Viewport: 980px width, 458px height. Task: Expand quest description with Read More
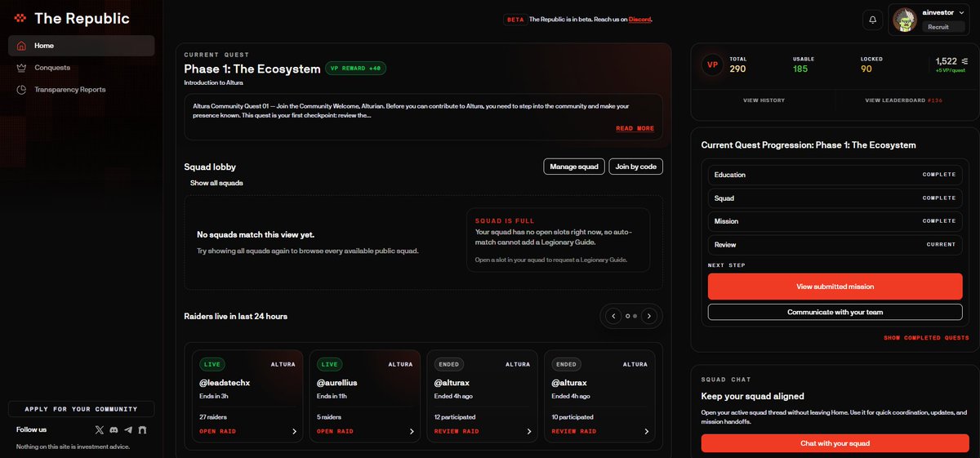635,128
